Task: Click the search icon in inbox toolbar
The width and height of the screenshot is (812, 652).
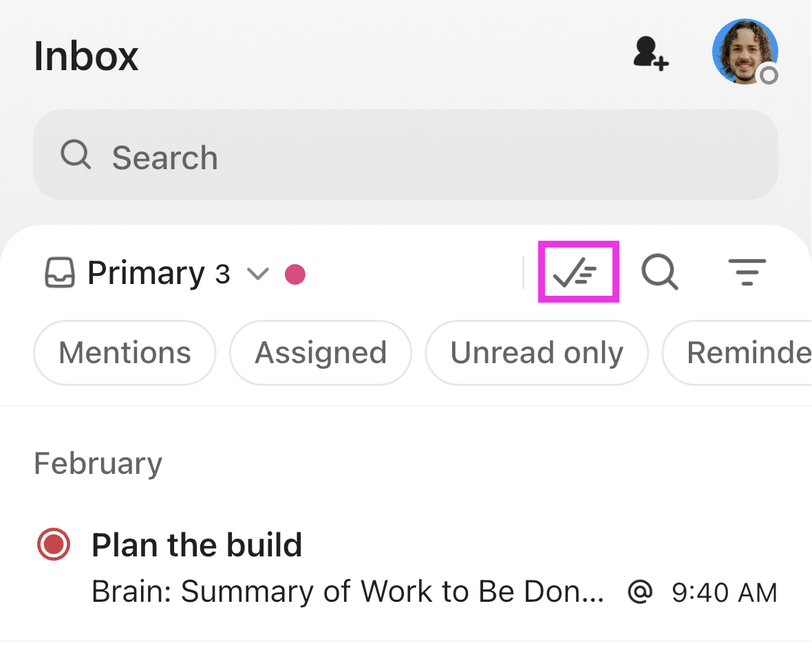Action: [x=660, y=272]
